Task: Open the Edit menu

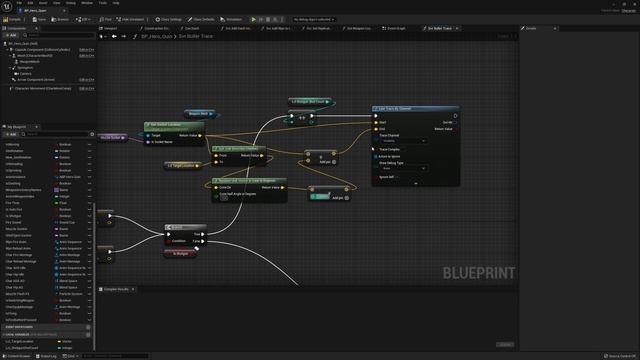Action: click(x=30, y=3)
